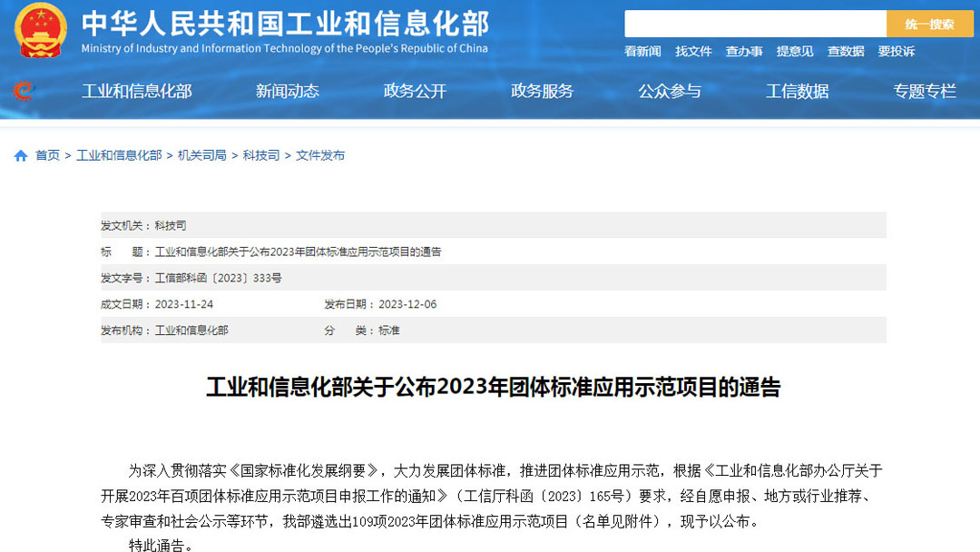The image size is (980, 552).
Task: Click the red swirl icon in navigation bar
Action: (x=23, y=91)
